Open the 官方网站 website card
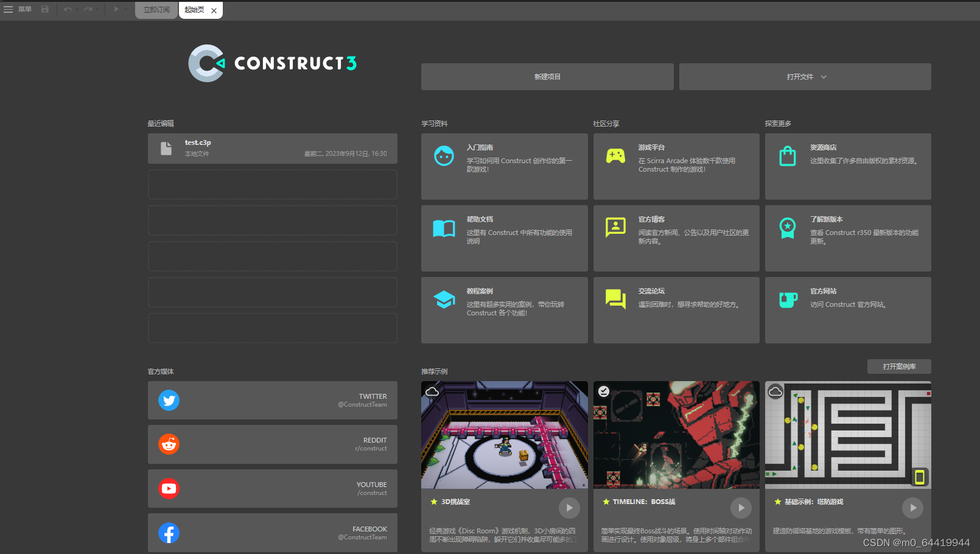This screenshot has height=554, width=980. pyautogui.click(x=848, y=310)
